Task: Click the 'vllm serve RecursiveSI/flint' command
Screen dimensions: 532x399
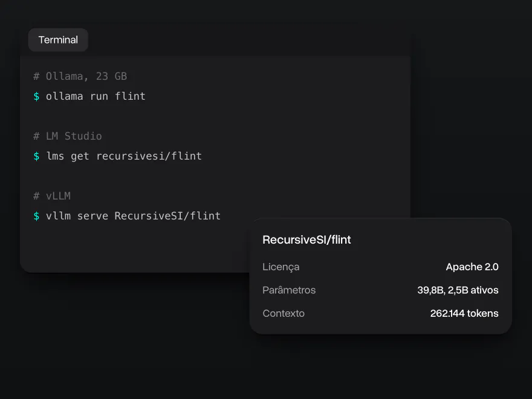Action: (134, 216)
